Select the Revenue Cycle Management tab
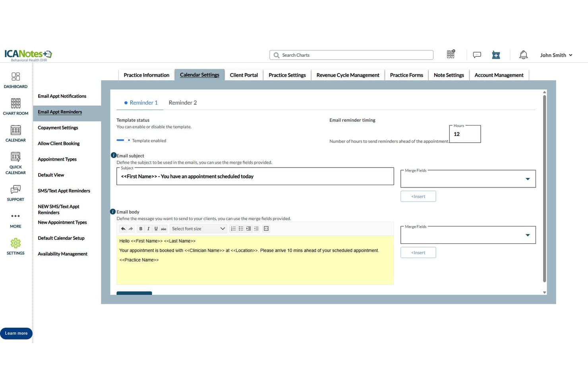 (348, 75)
